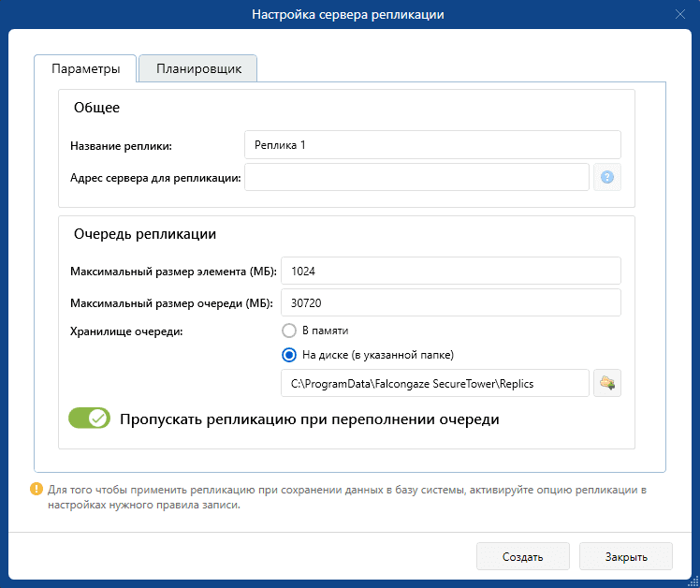Select "На диске (в указанной папке)" radio button
This screenshot has width=700, height=588.
tap(289, 355)
